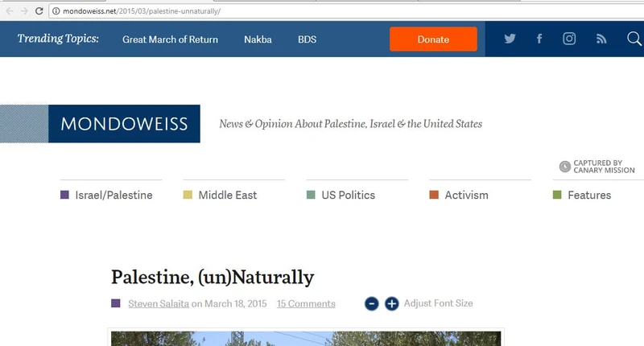Open the RSS feed icon
Screen dimensions: 644x346
(x=601, y=39)
